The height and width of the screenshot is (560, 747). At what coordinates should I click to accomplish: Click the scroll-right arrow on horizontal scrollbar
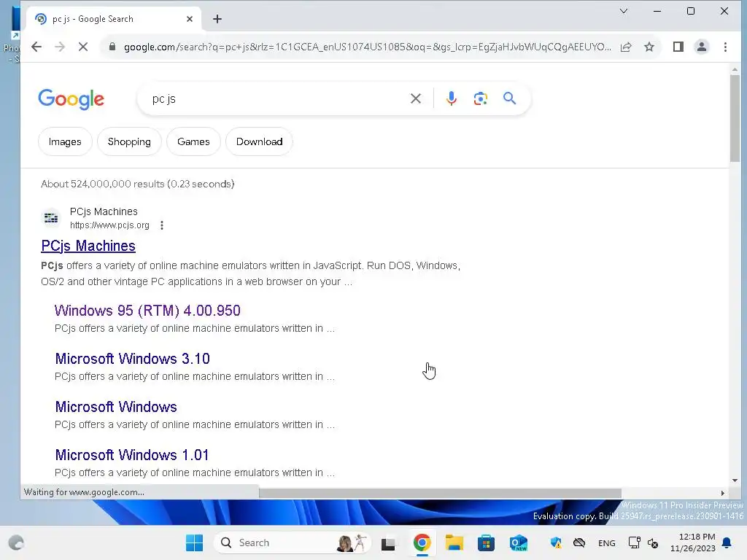click(722, 493)
